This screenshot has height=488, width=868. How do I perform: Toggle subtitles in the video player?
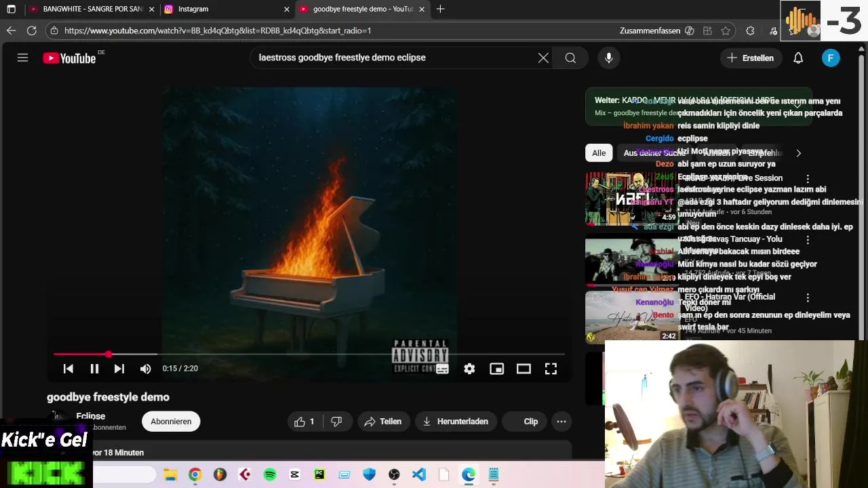click(442, 369)
